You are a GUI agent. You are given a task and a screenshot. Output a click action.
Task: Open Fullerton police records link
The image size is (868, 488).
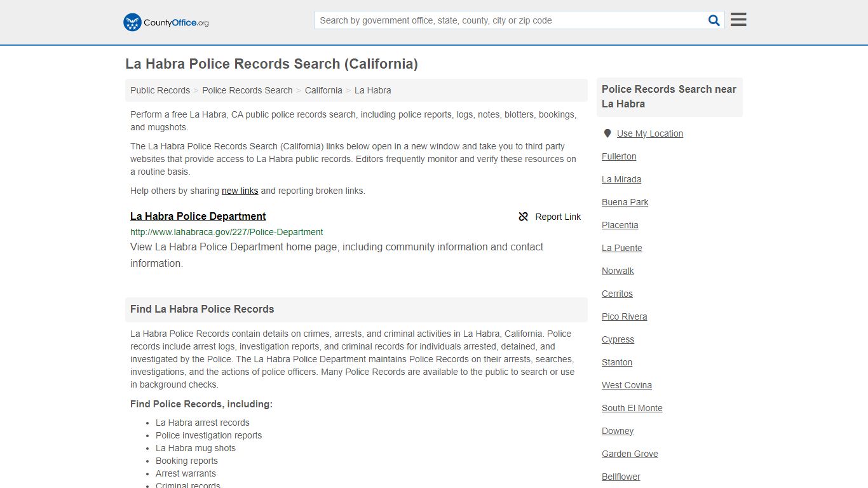(619, 156)
